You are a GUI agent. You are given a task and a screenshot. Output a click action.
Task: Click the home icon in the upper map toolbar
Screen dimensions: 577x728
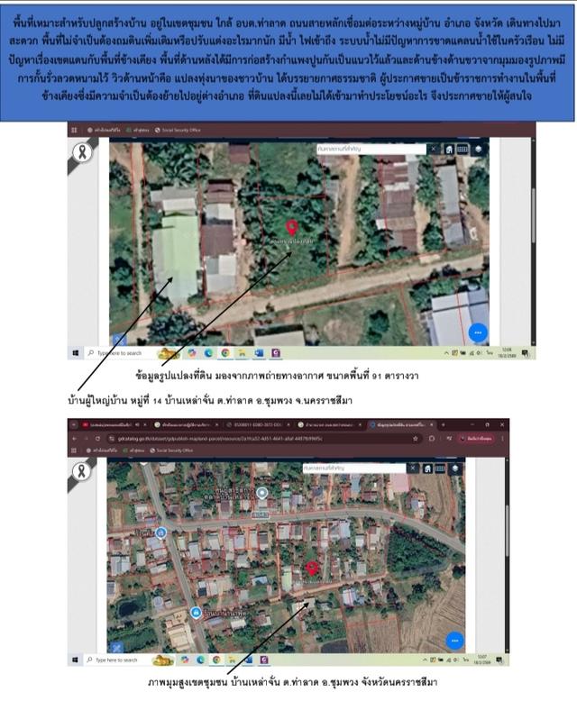[449, 149]
